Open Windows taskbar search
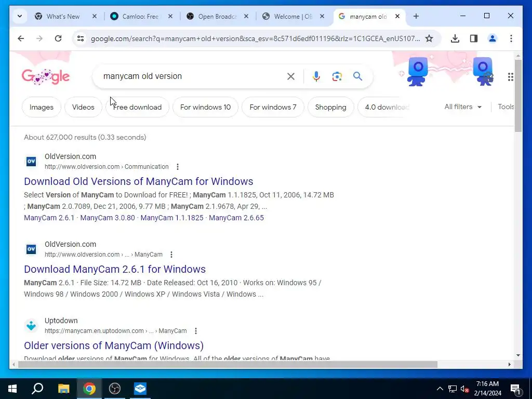 [37, 389]
